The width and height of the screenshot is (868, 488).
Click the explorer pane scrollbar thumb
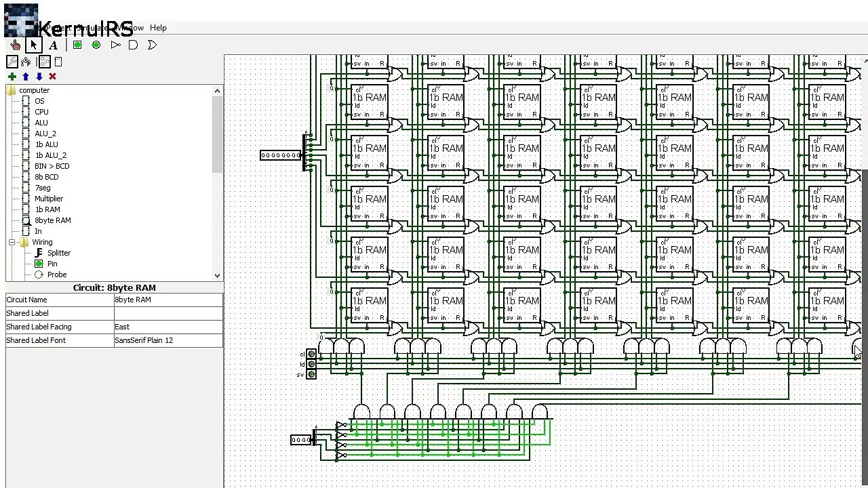click(217, 134)
